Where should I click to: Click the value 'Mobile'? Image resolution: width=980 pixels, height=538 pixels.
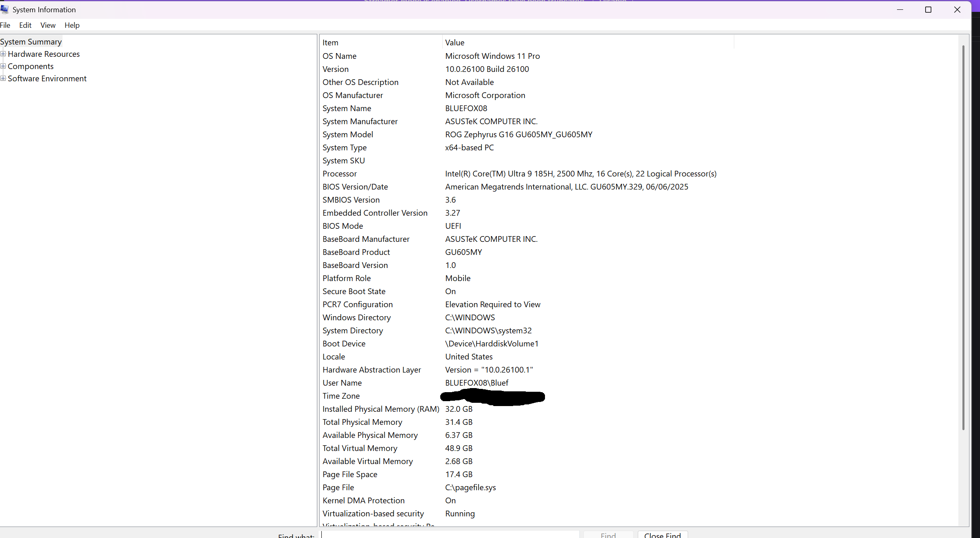click(x=457, y=278)
